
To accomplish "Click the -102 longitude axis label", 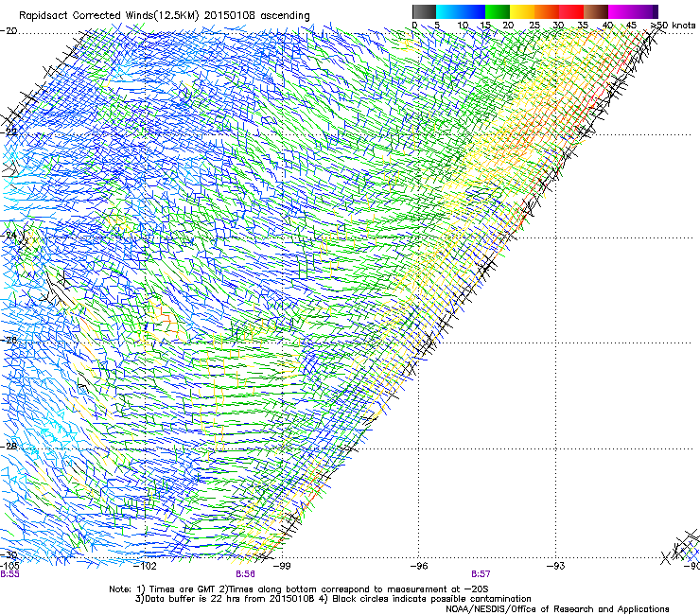I will click(146, 566).
